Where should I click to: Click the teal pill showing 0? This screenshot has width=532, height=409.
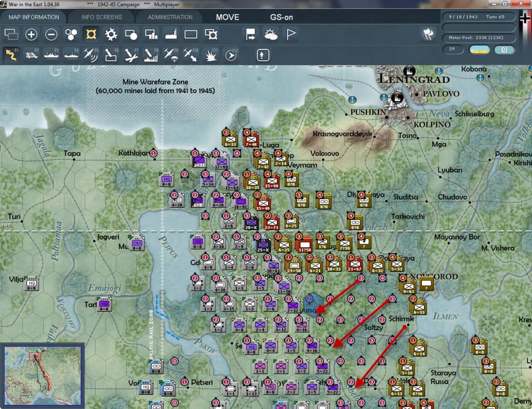click(x=504, y=49)
